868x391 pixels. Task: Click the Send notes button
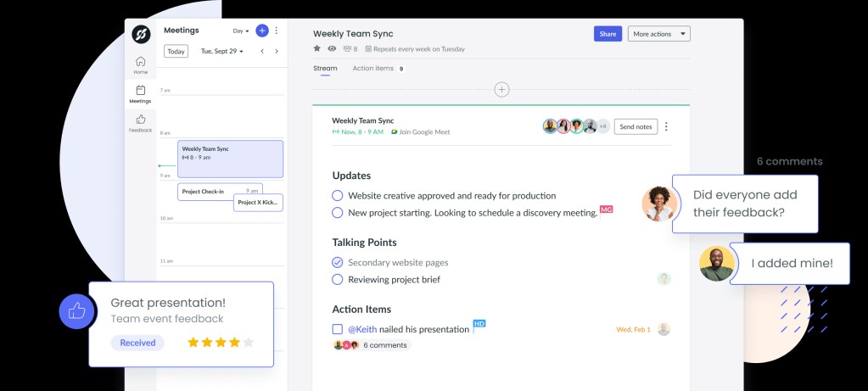pos(636,126)
